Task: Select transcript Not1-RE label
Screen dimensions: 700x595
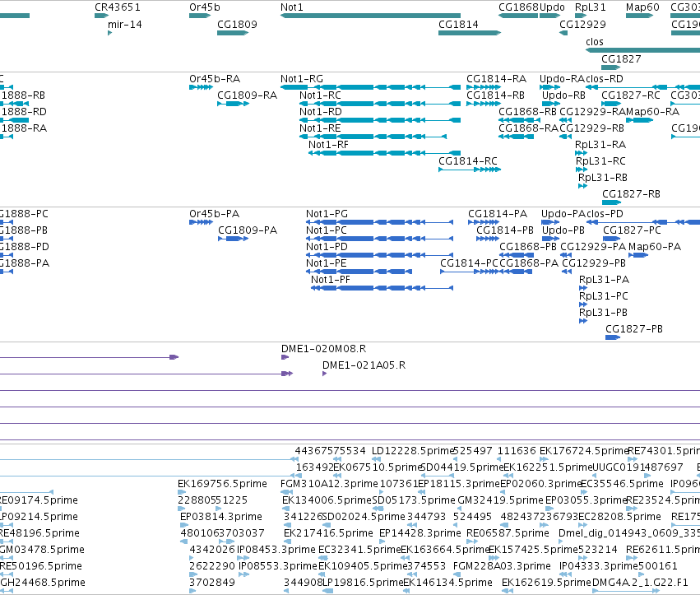Action: tap(320, 128)
